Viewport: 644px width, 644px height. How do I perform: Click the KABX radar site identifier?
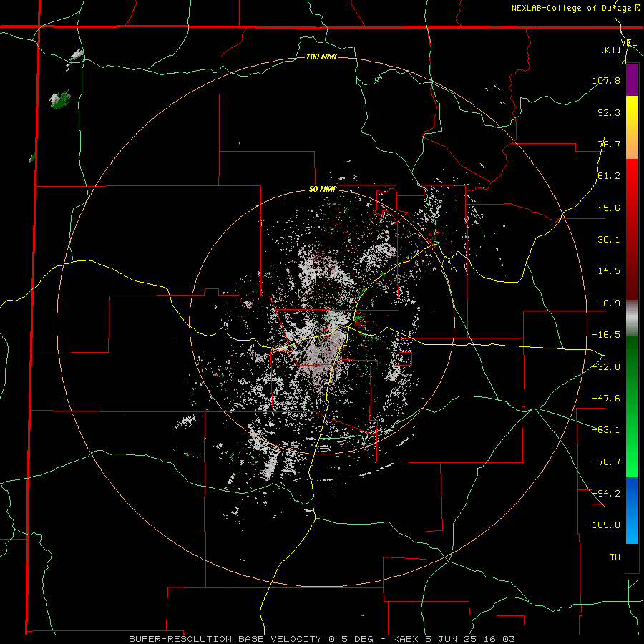click(406, 639)
